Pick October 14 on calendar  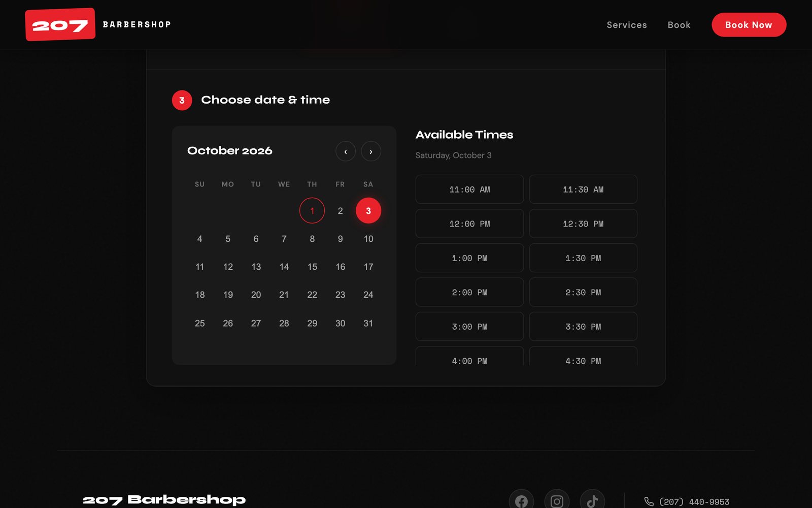284,267
